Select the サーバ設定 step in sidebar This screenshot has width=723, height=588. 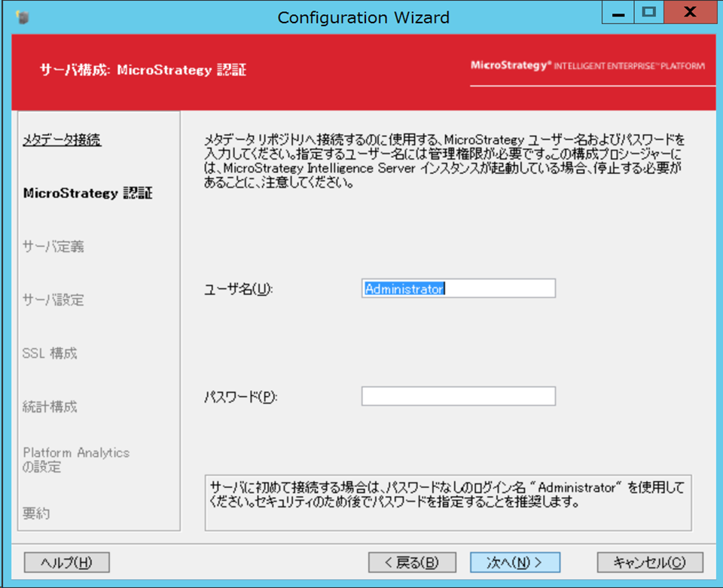click(x=53, y=300)
